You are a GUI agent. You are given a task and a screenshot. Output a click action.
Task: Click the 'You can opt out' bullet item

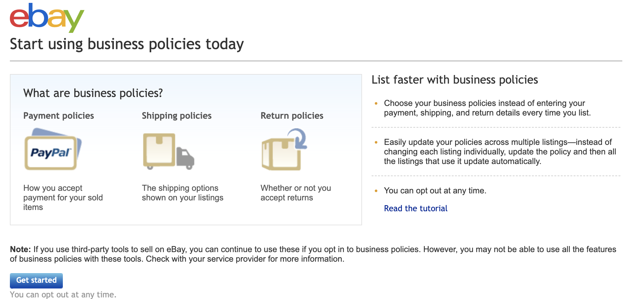(x=435, y=191)
